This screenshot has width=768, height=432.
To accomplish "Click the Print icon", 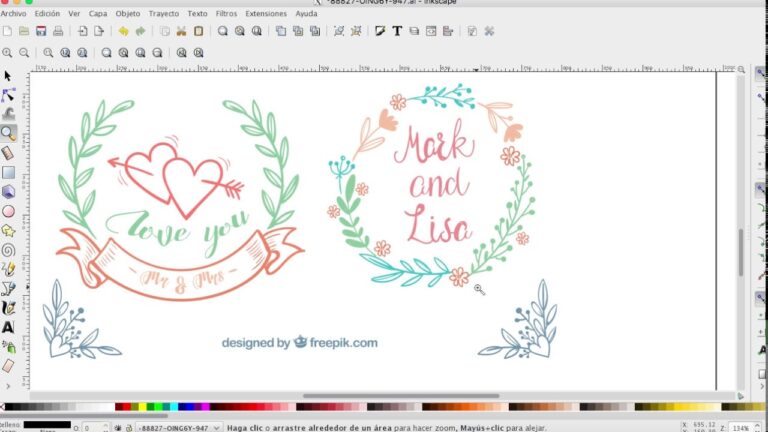I will (x=58, y=31).
